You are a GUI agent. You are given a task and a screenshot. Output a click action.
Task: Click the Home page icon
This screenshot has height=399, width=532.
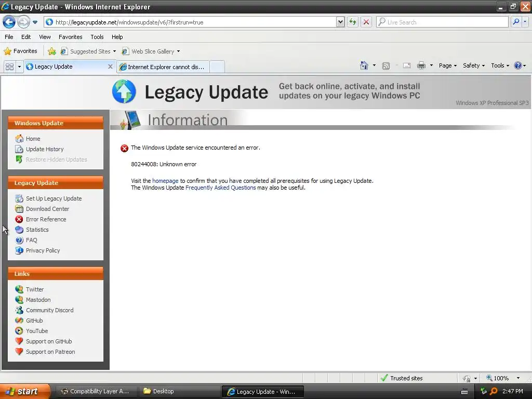(x=364, y=65)
